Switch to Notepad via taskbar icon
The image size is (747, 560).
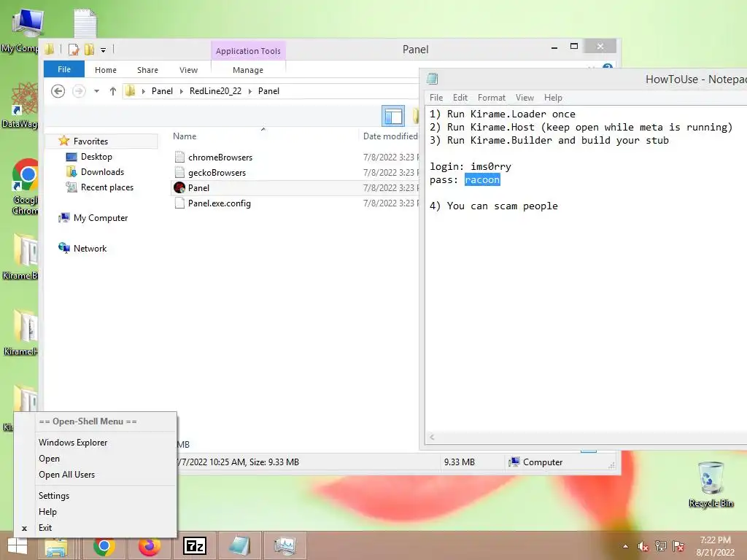[x=240, y=546]
